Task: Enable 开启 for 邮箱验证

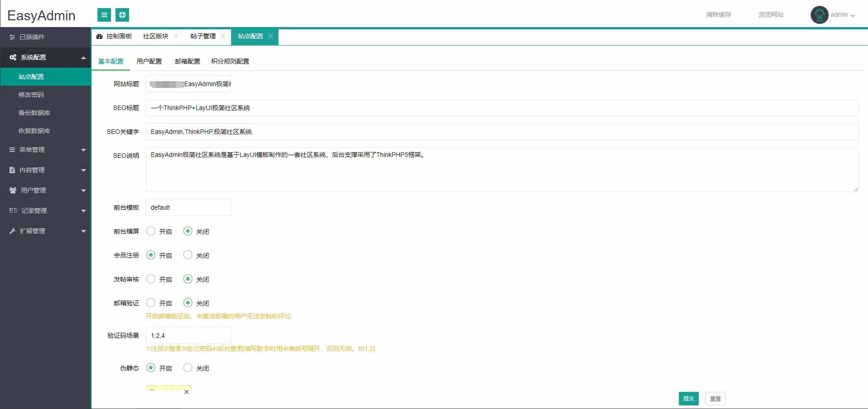Action: pyautogui.click(x=151, y=303)
